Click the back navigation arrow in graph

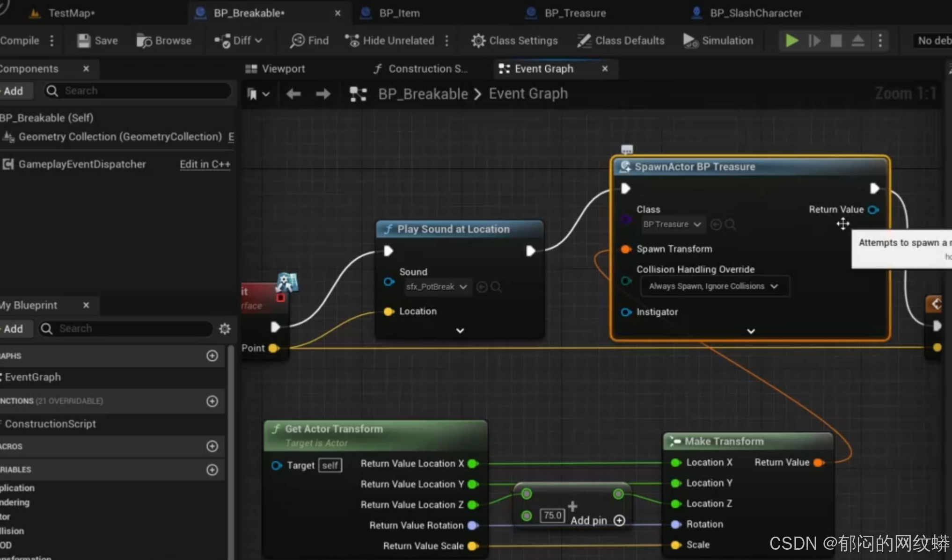click(293, 94)
